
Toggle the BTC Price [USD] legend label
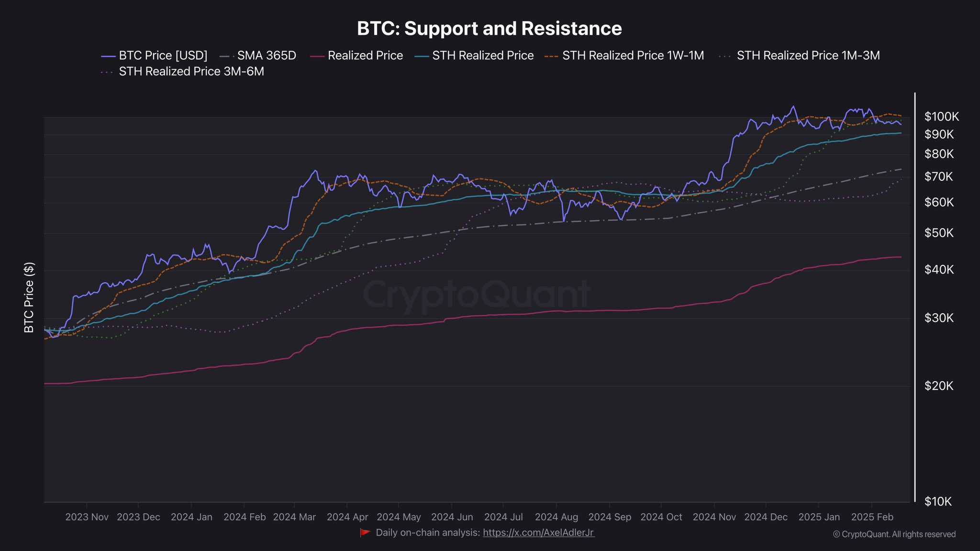tap(163, 55)
